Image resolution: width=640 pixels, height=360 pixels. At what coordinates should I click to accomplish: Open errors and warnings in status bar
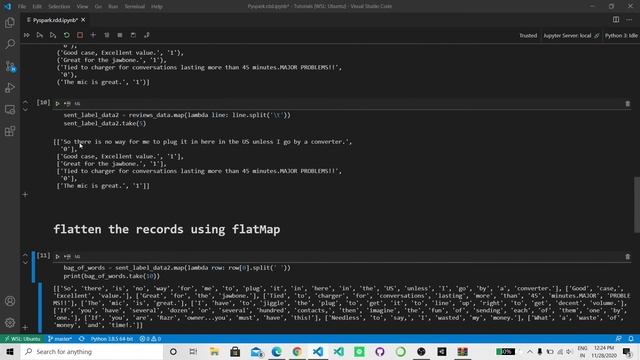(x=150, y=339)
